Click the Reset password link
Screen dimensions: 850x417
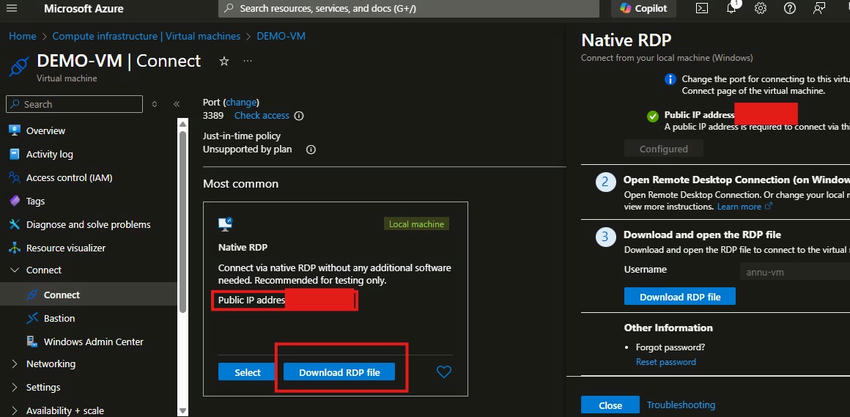coord(666,362)
